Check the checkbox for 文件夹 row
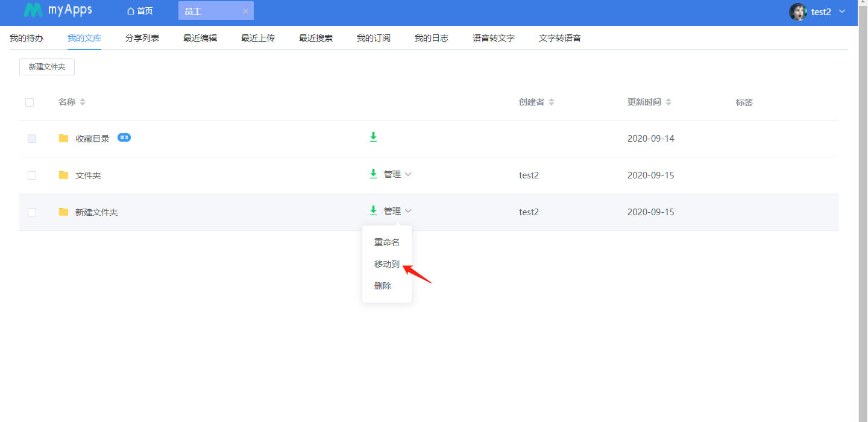The image size is (868, 422). pos(32,175)
